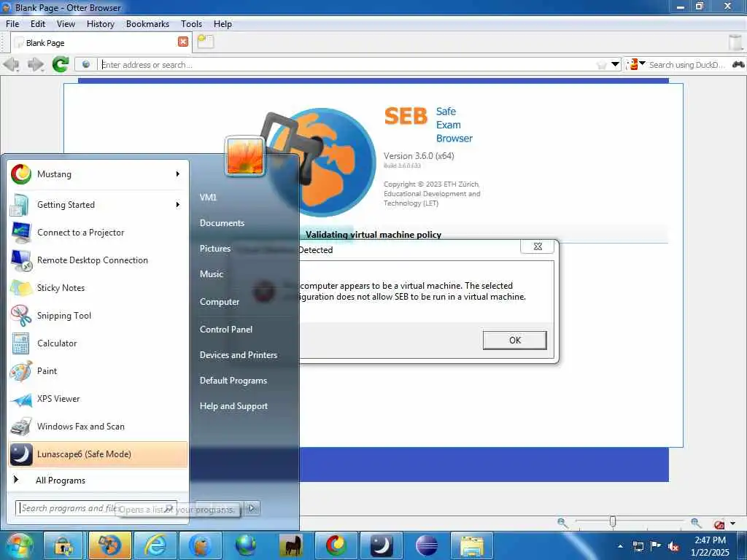Open the View menu
The height and width of the screenshot is (560, 747).
66,24
